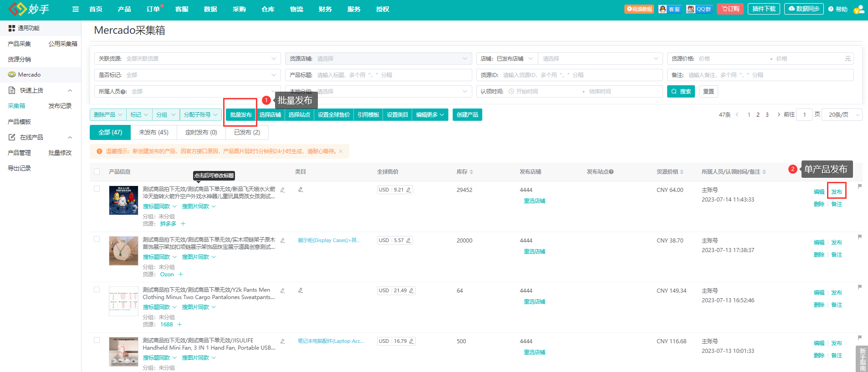Edit title pencil icon of first product
Viewport: 868px width, 372px height.
click(x=283, y=190)
